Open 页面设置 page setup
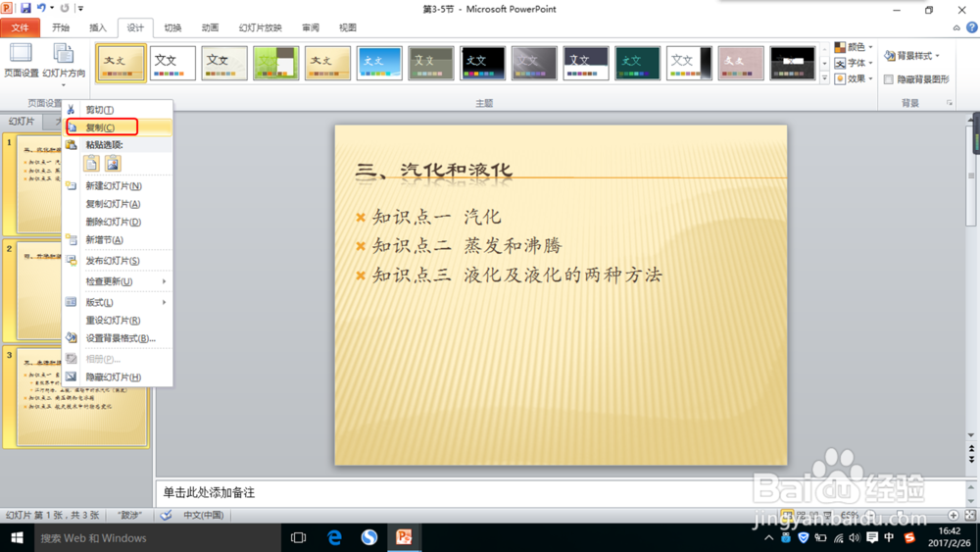This screenshot has width=980, height=552. pos(22,61)
